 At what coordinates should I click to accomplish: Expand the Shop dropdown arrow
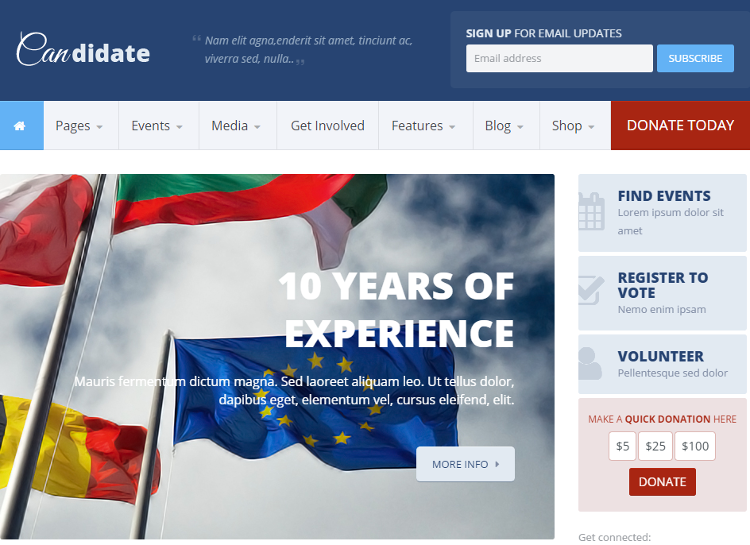pos(591,127)
